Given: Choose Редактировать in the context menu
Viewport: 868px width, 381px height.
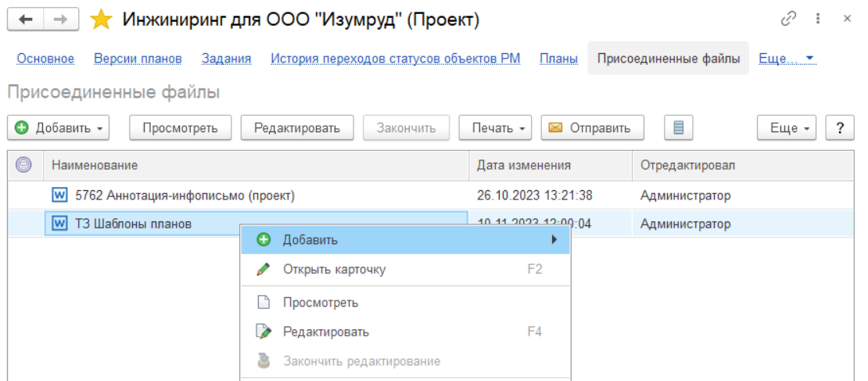Looking at the screenshot, I should coord(325,332).
